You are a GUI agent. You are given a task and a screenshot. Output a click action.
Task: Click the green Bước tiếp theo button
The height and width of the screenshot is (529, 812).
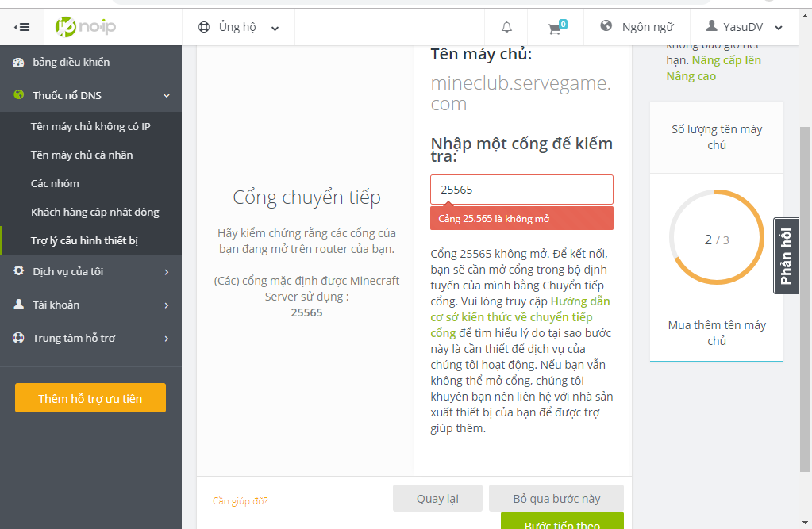pyautogui.click(x=563, y=521)
